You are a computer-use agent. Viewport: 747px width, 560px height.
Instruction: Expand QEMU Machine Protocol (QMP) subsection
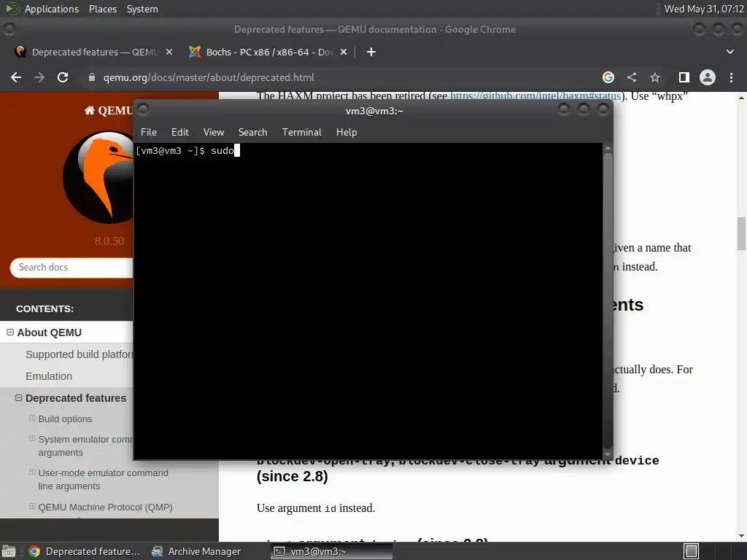32,506
